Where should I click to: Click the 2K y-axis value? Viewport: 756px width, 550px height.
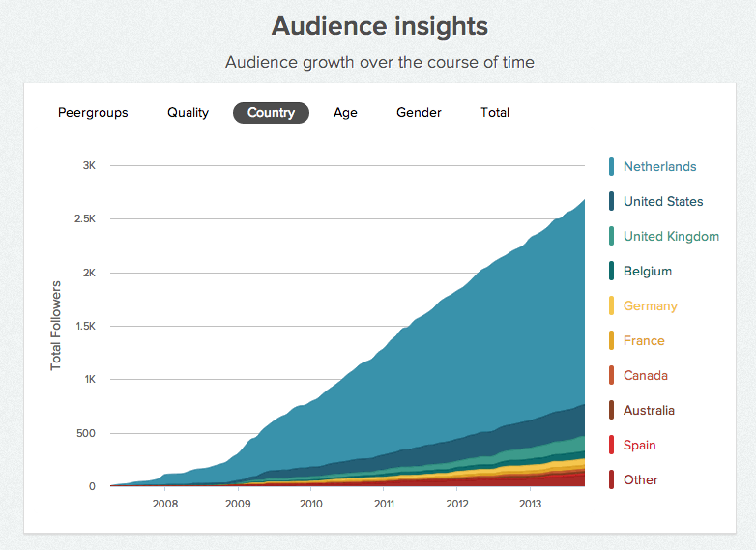(89, 273)
